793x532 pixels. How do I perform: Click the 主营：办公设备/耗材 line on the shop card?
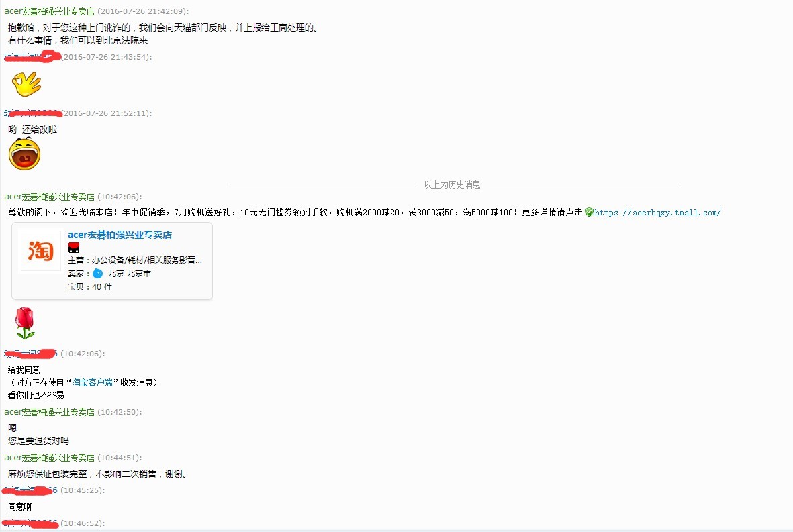point(135,260)
